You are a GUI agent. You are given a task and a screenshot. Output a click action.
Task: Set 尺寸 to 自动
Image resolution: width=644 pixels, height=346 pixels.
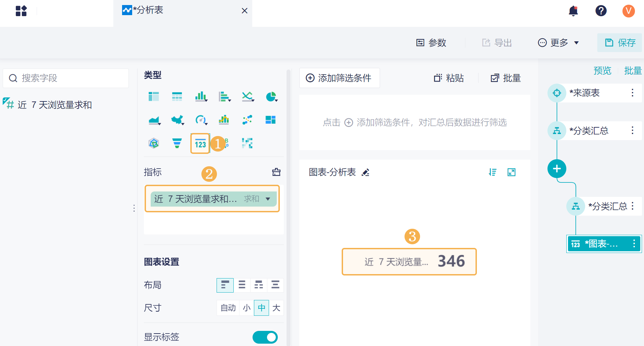pyautogui.click(x=228, y=308)
